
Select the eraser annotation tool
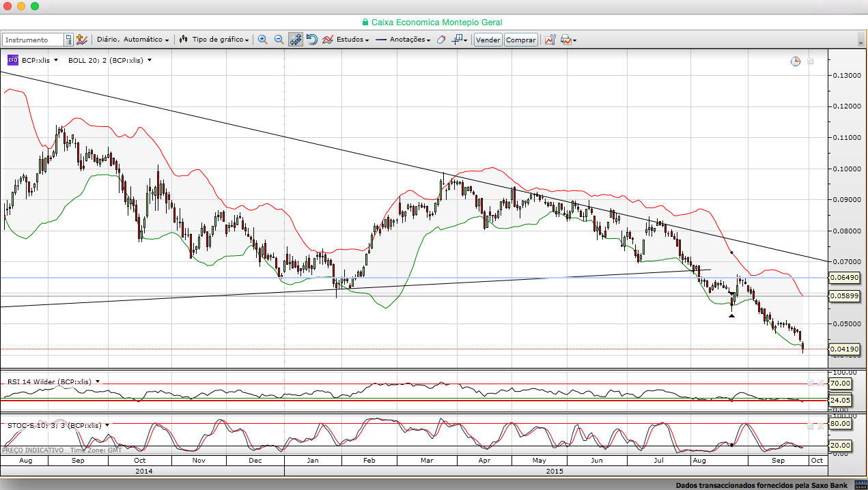click(441, 40)
